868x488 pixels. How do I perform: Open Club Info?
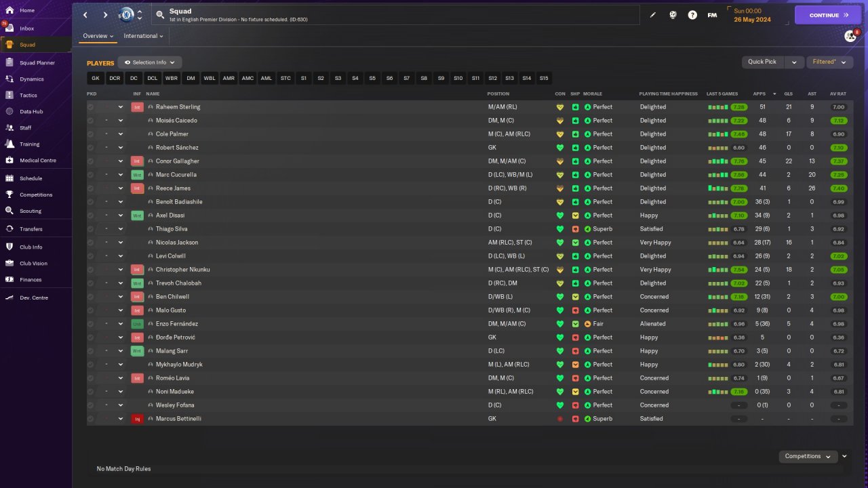[x=35, y=247]
